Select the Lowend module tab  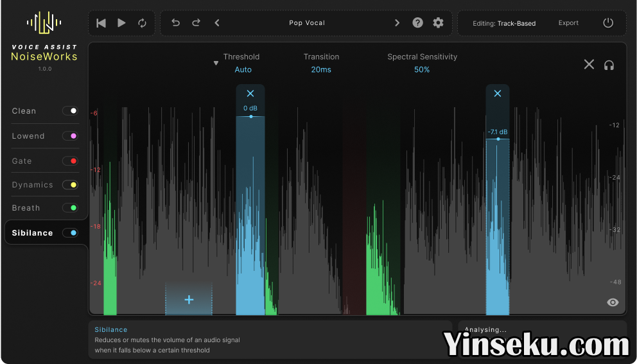click(x=28, y=136)
